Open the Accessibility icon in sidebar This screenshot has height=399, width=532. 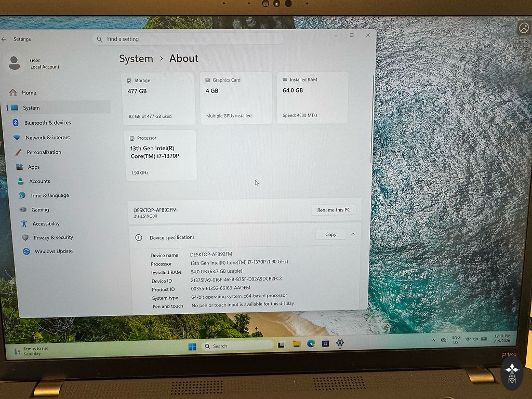pos(24,224)
